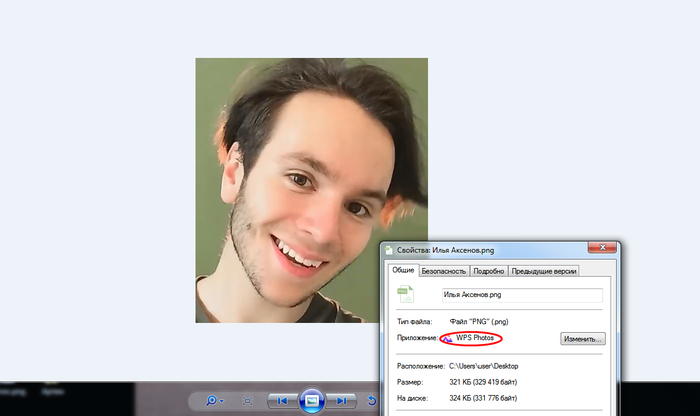Click the fit-to-window actual size icon
700x416 pixels.
pyautogui.click(x=247, y=400)
